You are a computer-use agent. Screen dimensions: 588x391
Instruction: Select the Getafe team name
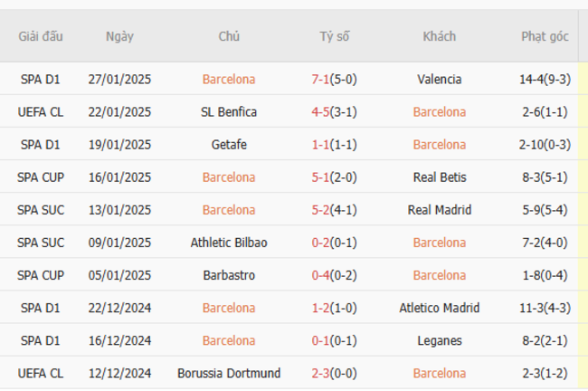pyautogui.click(x=229, y=145)
